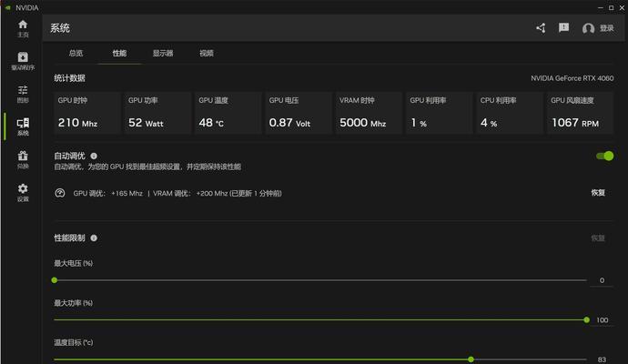Click the VRAM 调优: +200 Mhz text
The width and height of the screenshot is (628, 364).
[x=190, y=194]
